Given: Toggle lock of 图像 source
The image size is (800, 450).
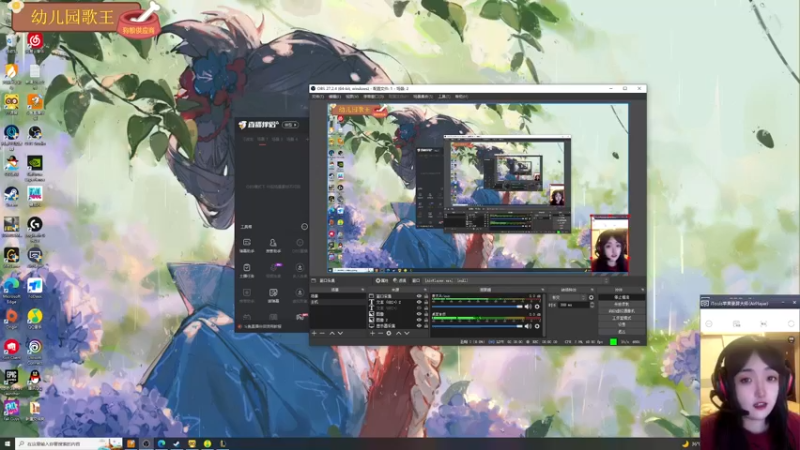Looking at the screenshot, I should tap(426, 314).
